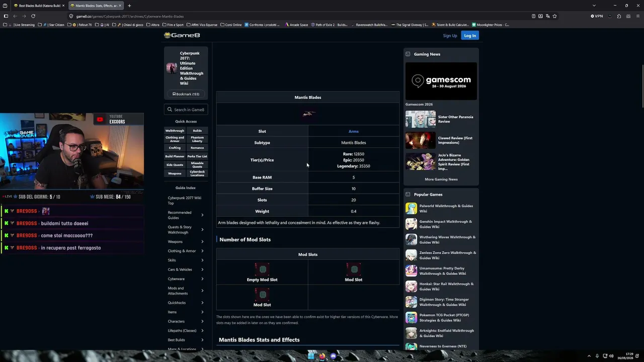Click Arknights Endfield game icon
The image size is (644, 362).
point(411,333)
